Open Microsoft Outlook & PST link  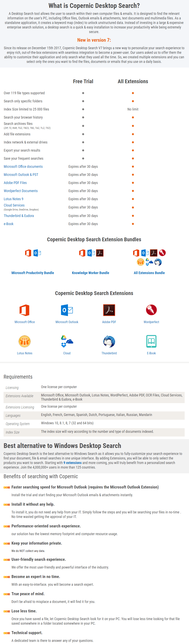[x=21, y=174]
